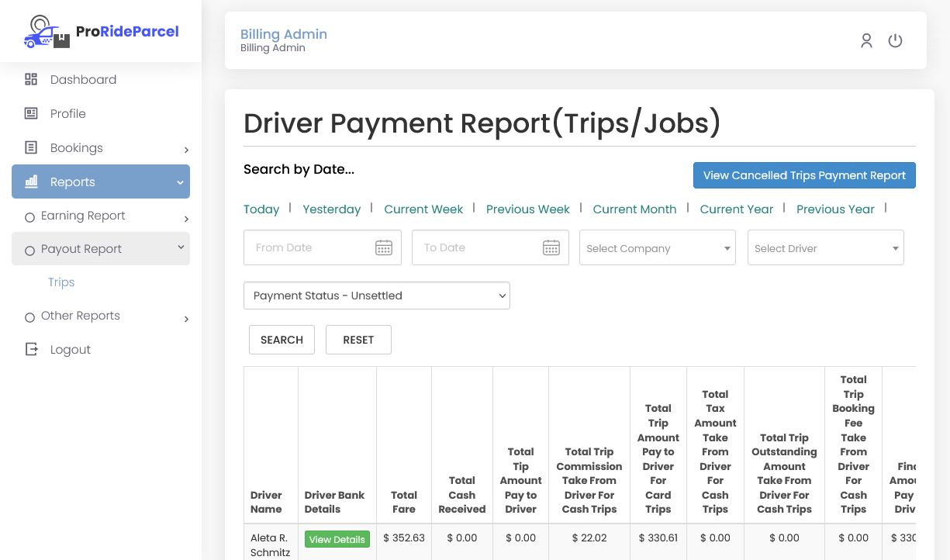Click the Logout icon in sidebar

coord(31,349)
